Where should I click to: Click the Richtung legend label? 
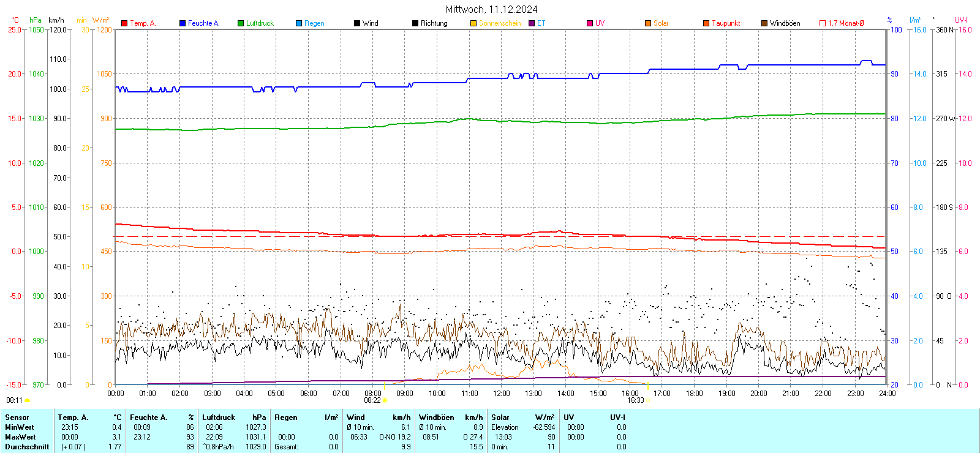pyautogui.click(x=434, y=23)
